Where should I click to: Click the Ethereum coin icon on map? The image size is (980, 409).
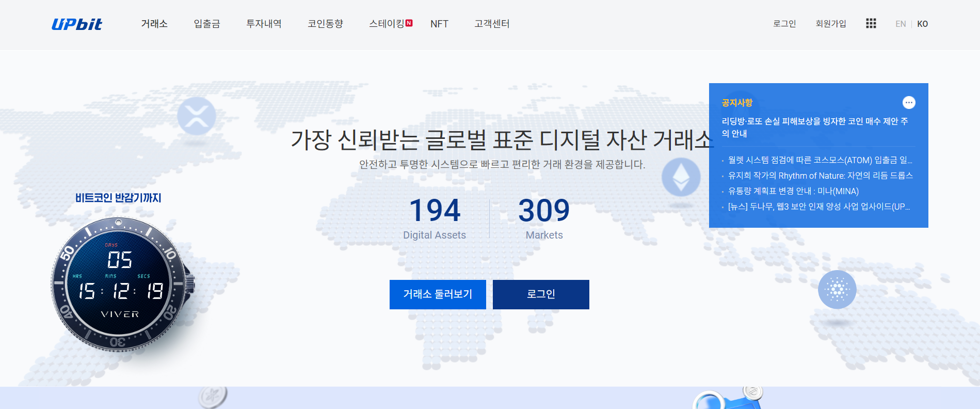(681, 177)
